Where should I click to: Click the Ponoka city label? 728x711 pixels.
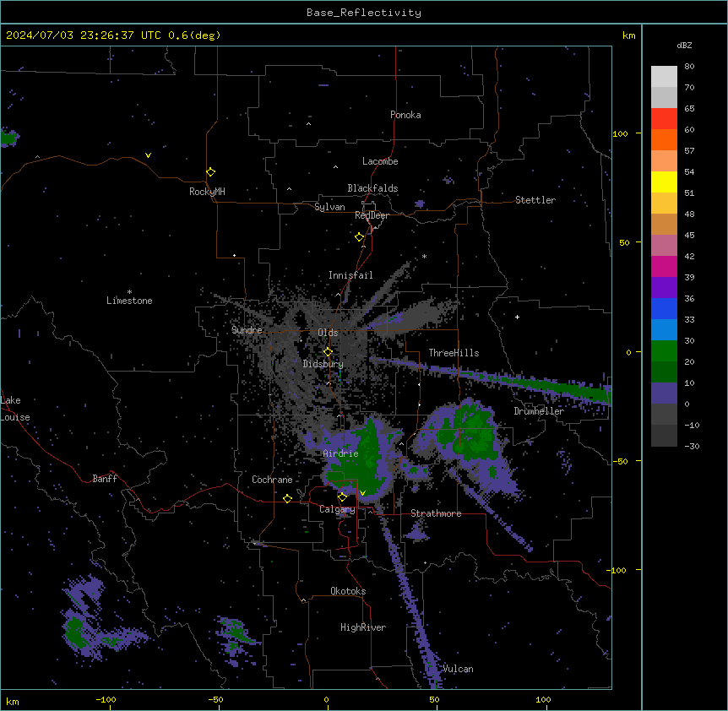click(405, 115)
